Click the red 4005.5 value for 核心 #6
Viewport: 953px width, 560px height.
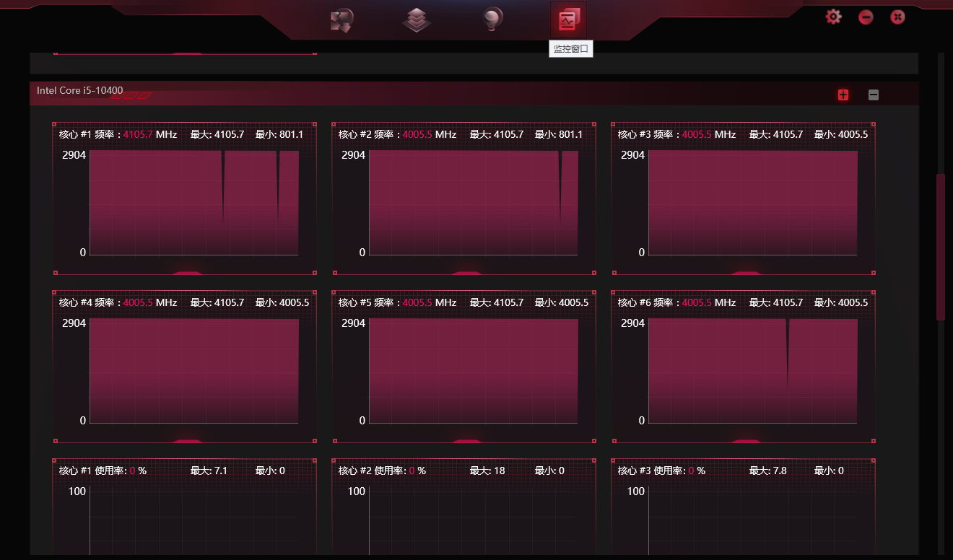click(x=697, y=302)
